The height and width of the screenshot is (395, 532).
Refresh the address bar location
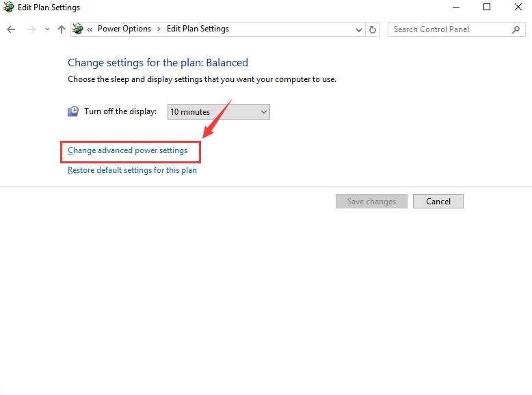(373, 29)
